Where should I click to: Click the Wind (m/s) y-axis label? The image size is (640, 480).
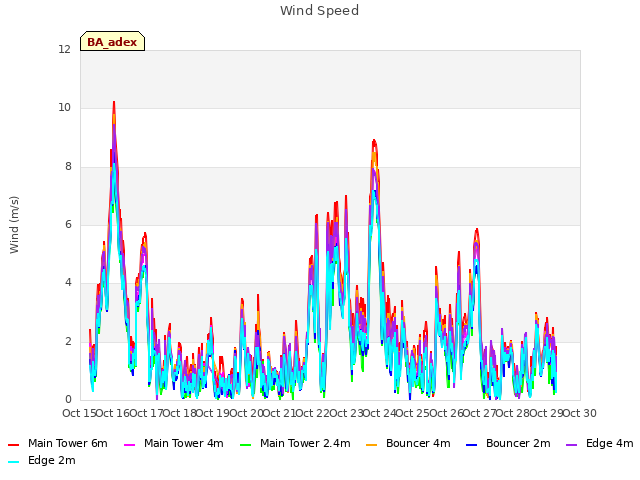(x=14, y=225)
